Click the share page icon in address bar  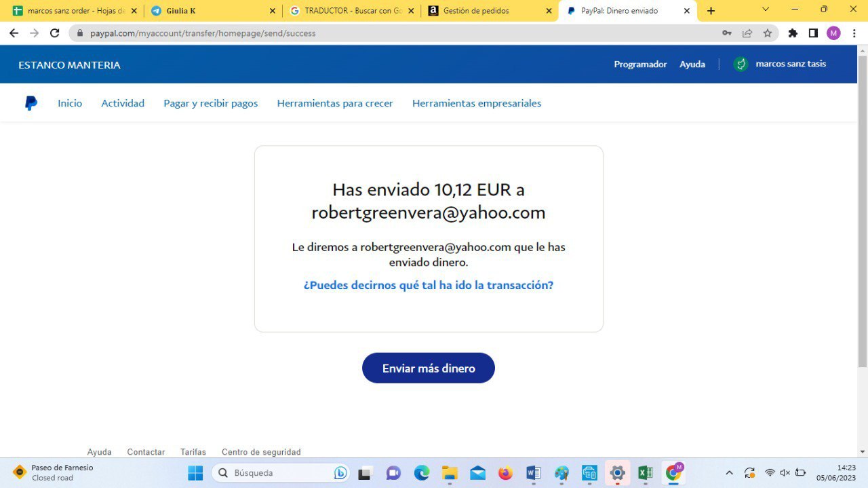pos(747,33)
